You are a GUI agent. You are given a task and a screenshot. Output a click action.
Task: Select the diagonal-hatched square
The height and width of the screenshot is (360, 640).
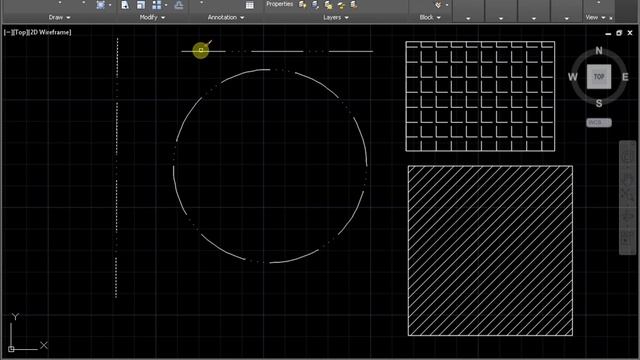pos(490,251)
